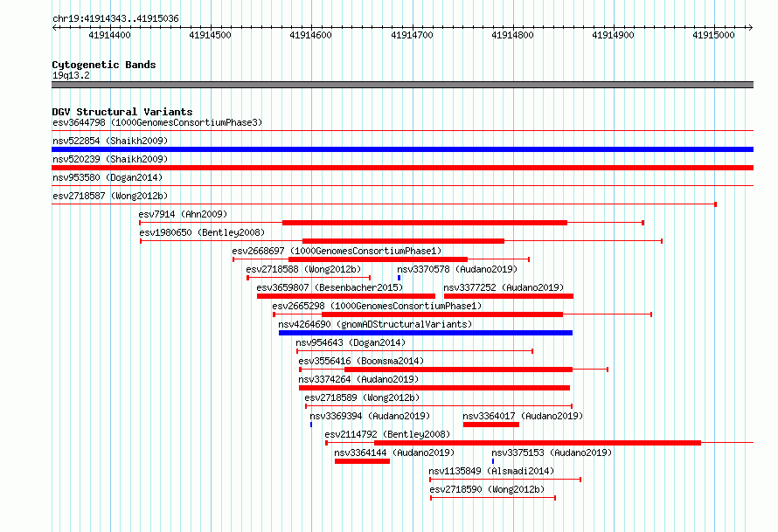Select the red esv3659807 variant bar
Screen dimensions: 778x532
pos(346,296)
